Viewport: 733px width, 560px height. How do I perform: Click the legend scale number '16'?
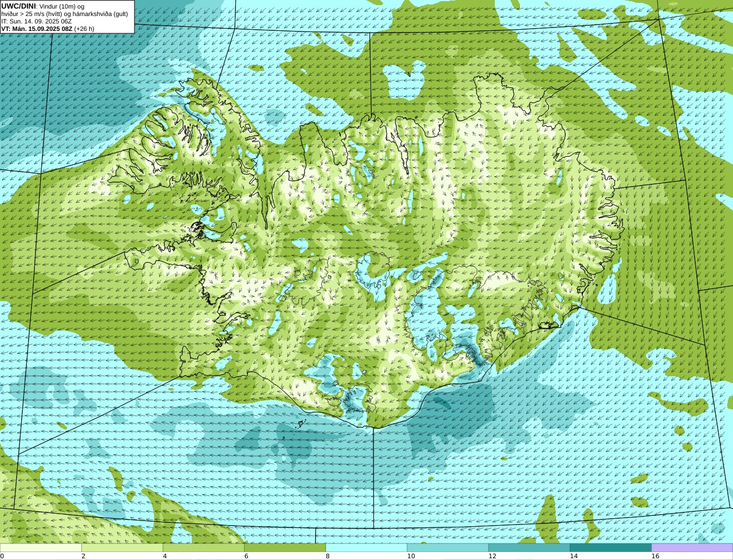pos(656,556)
